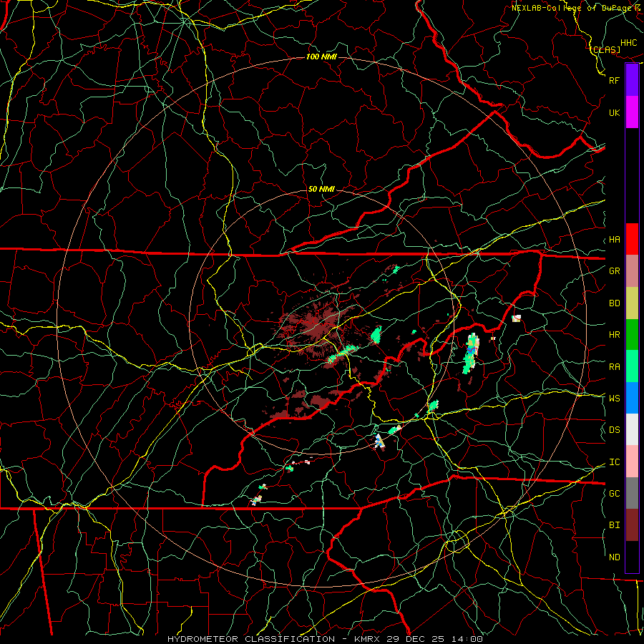Click the BI legend label
This screenshot has width=644, height=644.
tap(615, 525)
